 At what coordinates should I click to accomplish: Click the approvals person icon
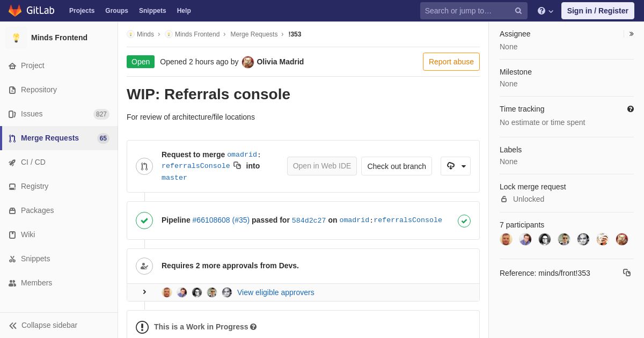pyautogui.click(x=144, y=266)
